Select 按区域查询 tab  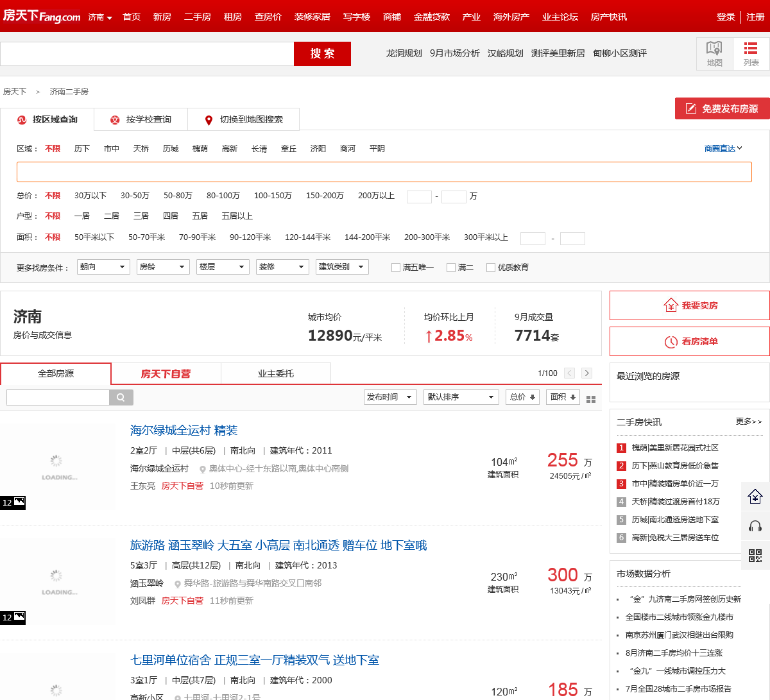point(47,120)
